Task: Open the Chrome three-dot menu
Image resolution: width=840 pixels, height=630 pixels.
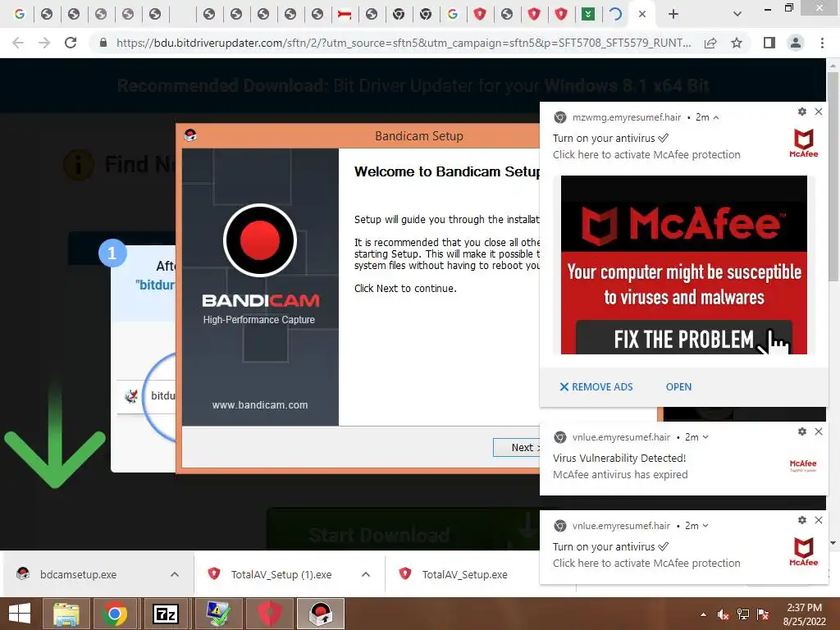Action: [x=822, y=43]
